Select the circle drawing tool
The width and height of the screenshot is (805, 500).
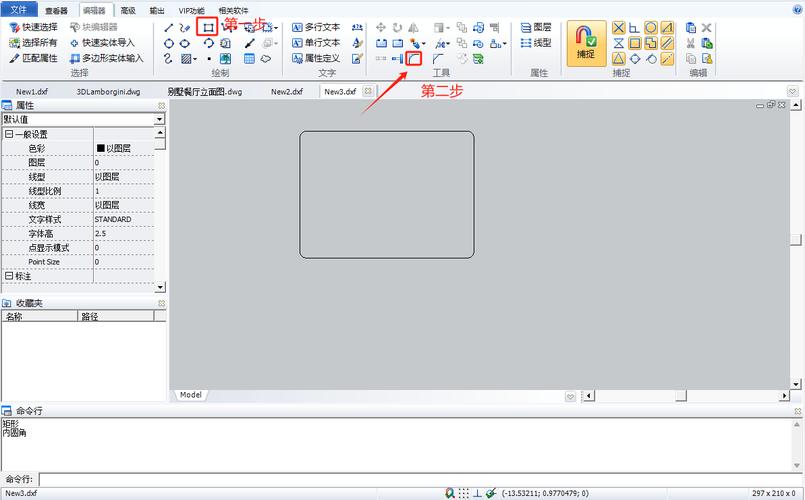tap(168, 44)
